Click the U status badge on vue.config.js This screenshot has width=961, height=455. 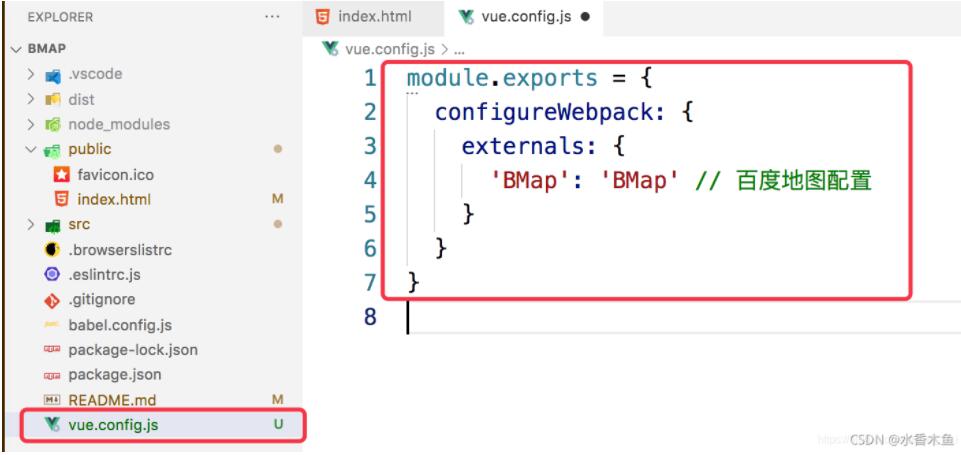278,424
